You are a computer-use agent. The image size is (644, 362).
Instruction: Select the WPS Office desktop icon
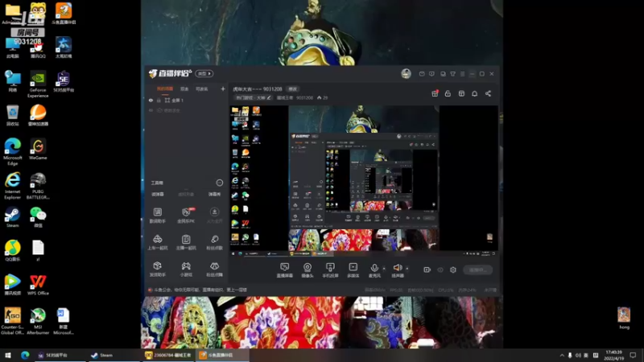[38, 285]
